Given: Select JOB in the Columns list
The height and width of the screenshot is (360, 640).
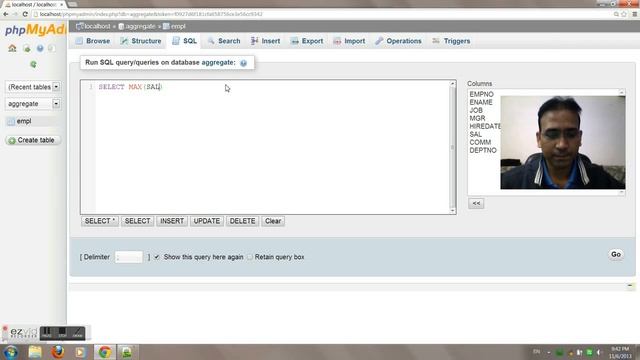Looking at the screenshot, I should 476,111.
